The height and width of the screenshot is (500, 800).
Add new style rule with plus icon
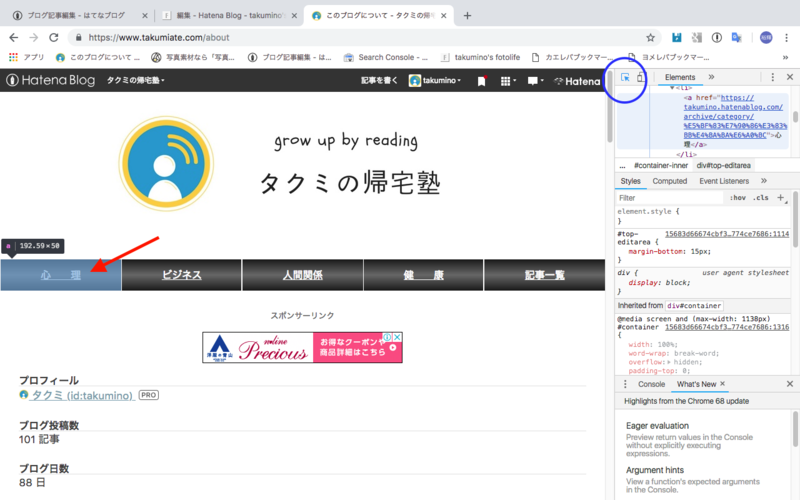[781, 197]
